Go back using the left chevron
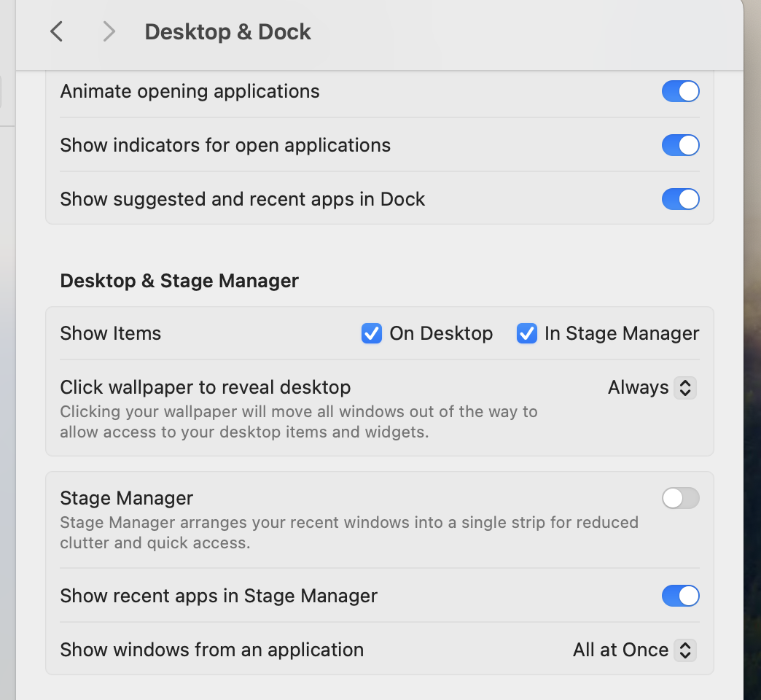The width and height of the screenshot is (761, 700). tap(56, 31)
